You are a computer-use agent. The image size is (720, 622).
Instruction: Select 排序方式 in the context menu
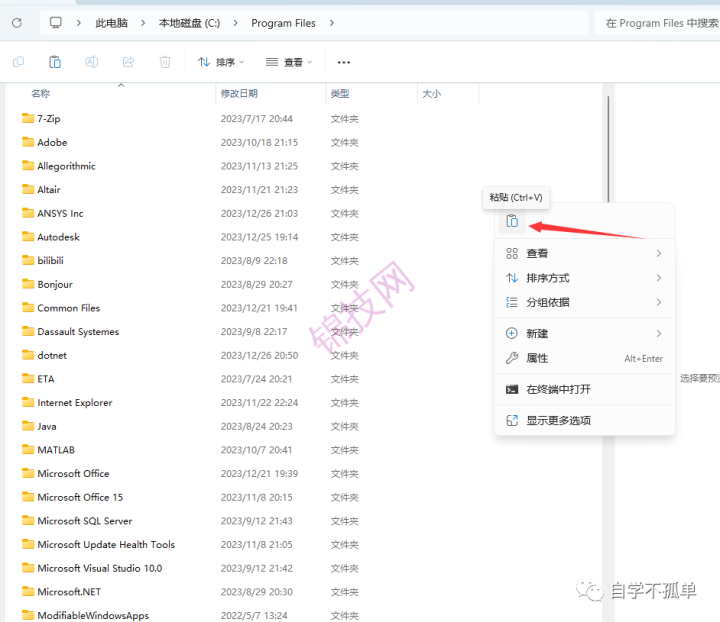pos(585,278)
